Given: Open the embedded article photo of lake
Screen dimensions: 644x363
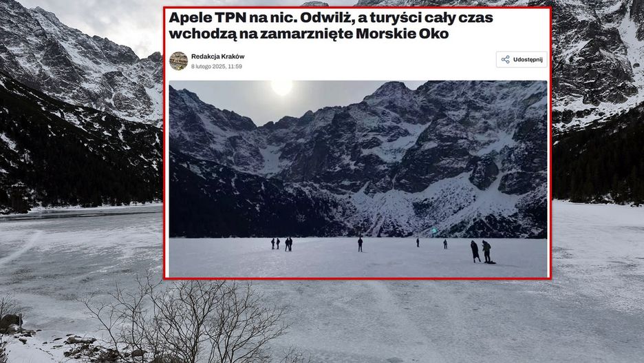Looking at the screenshot, I should [358, 179].
